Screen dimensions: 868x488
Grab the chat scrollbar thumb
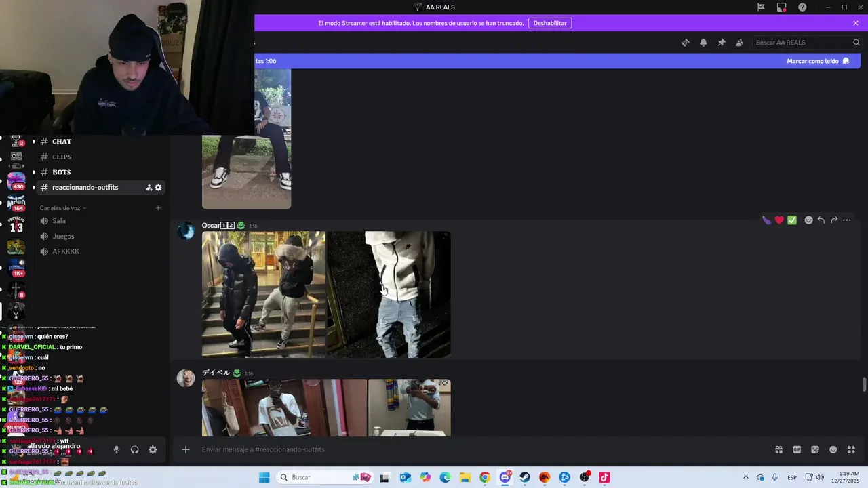pos(864,384)
